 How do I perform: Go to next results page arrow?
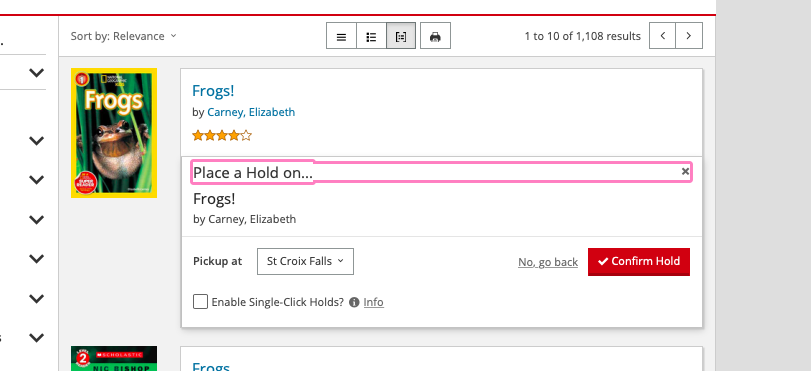tap(689, 36)
